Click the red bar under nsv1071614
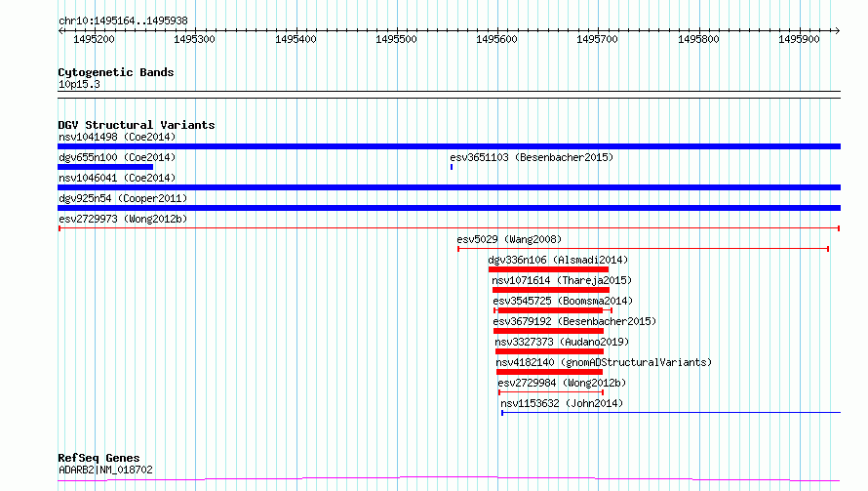The width and height of the screenshot is (868, 491). coord(551,290)
